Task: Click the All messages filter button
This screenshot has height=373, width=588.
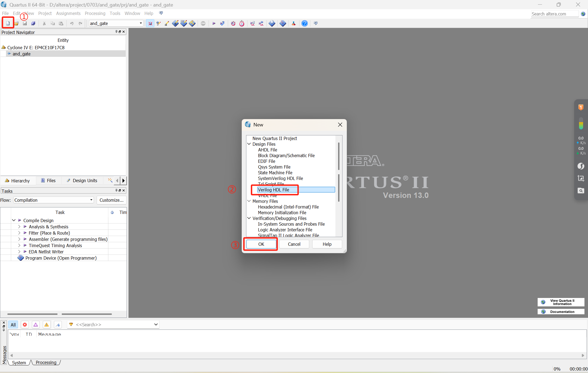Action: pyautogui.click(x=13, y=324)
